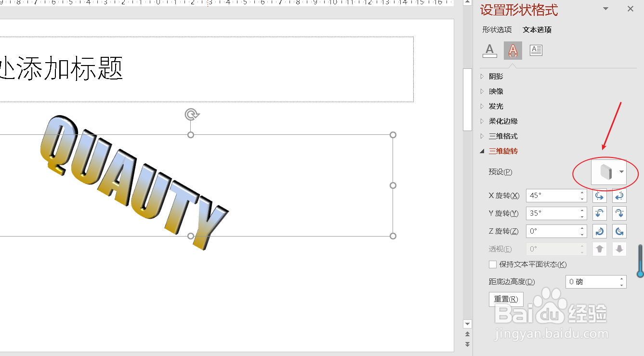Go to next slide with double-down arrow
This screenshot has width=644, height=356.
click(467, 344)
